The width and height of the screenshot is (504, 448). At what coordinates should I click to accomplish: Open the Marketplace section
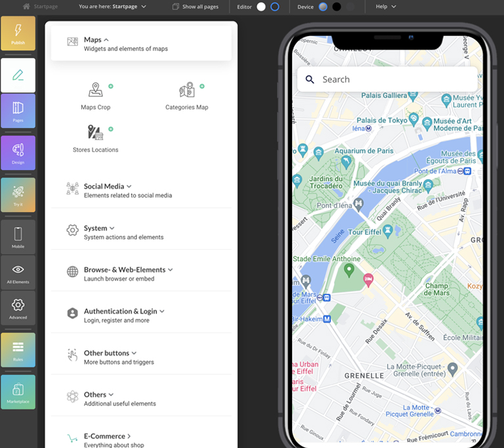tap(18, 392)
